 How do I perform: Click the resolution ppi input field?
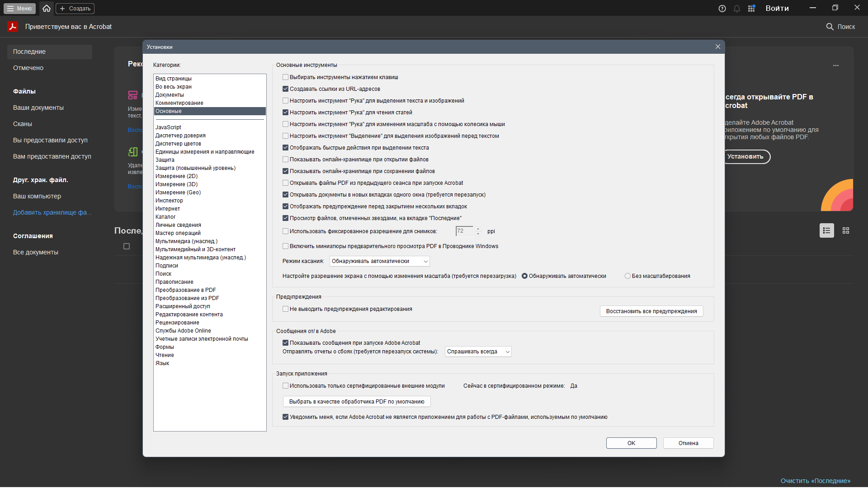tap(464, 231)
